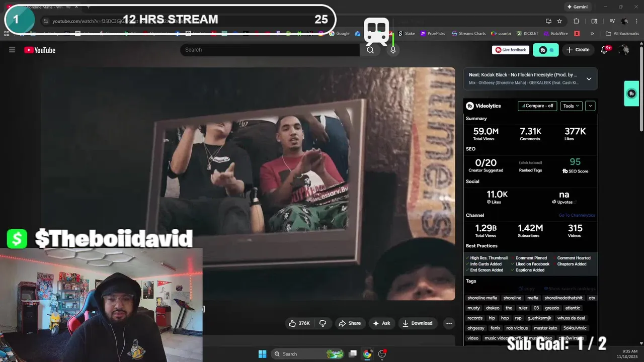Open the Stake bookmark
This screenshot has height=362, width=644.
coord(407,34)
